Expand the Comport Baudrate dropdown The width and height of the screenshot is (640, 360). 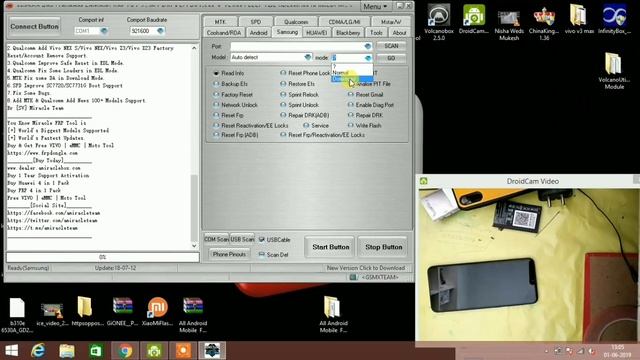160,31
